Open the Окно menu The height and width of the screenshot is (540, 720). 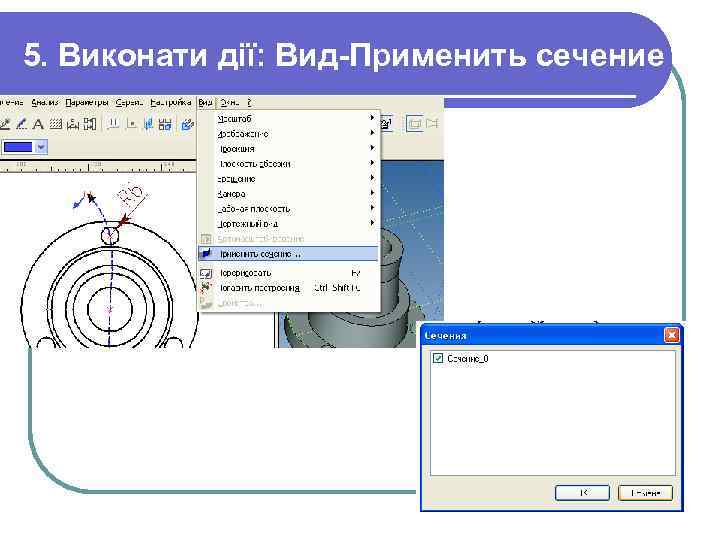(229, 102)
